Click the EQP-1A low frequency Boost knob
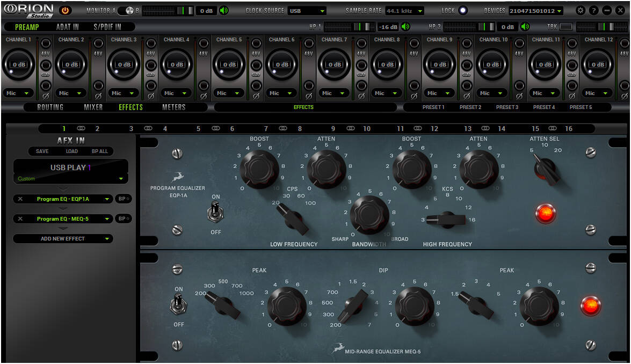This screenshot has height=364, width=631. [259, 169]
